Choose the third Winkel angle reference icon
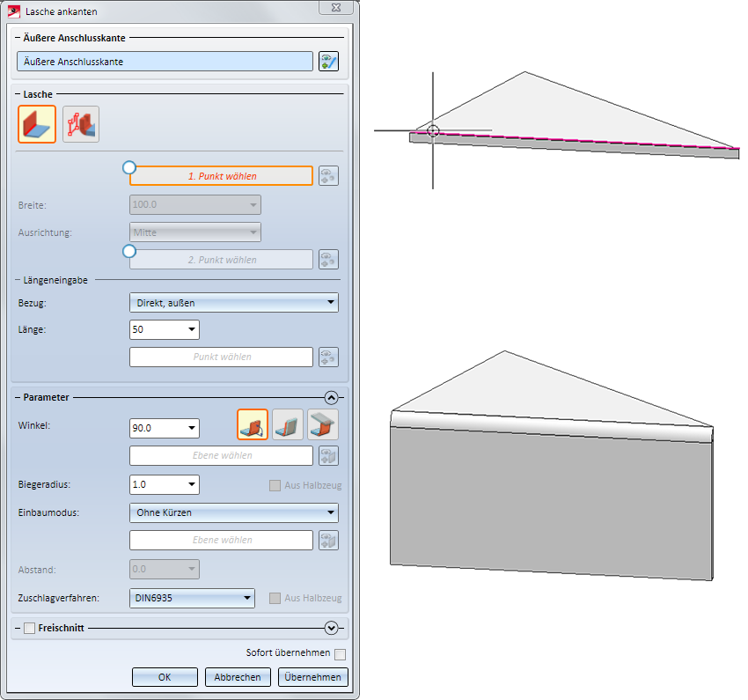This screenshot has width=748, height=700. (x=323, y=426)
